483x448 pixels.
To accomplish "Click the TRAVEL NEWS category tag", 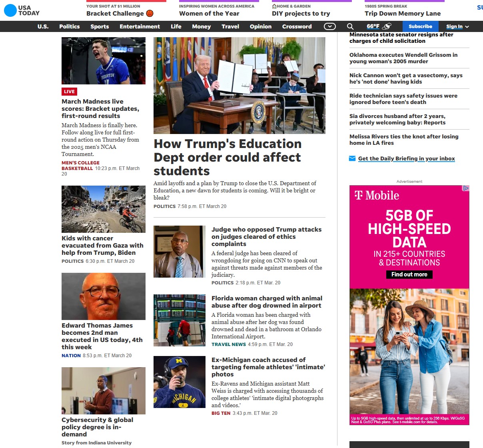I will (x=229, y=344).
